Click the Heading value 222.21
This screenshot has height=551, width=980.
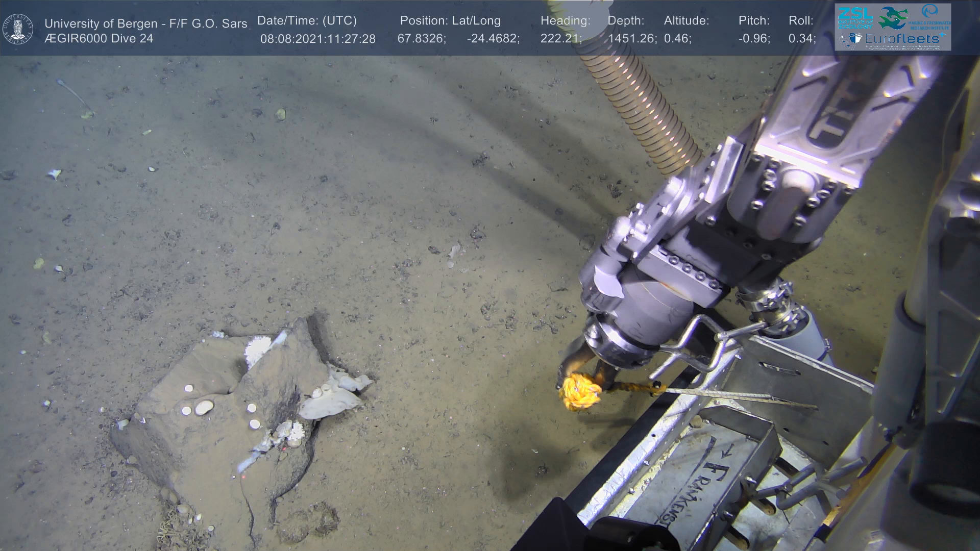tap(561, 39)
